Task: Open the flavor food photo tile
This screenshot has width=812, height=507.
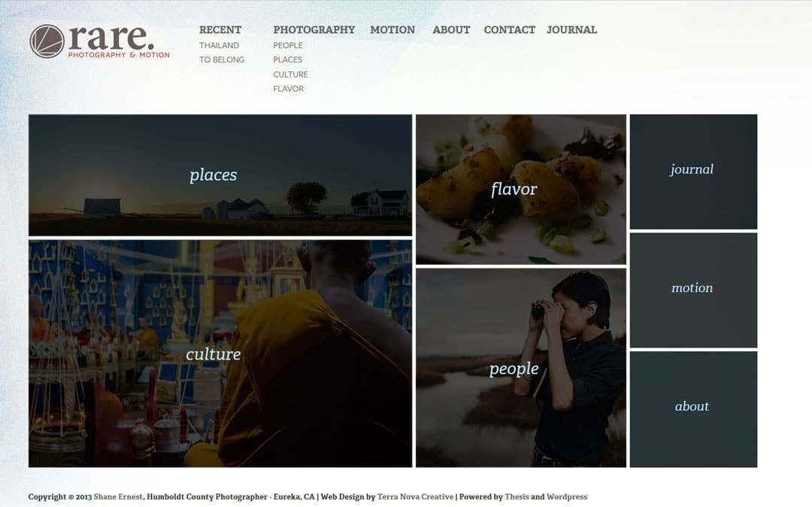Action: (x=521, y=190)
